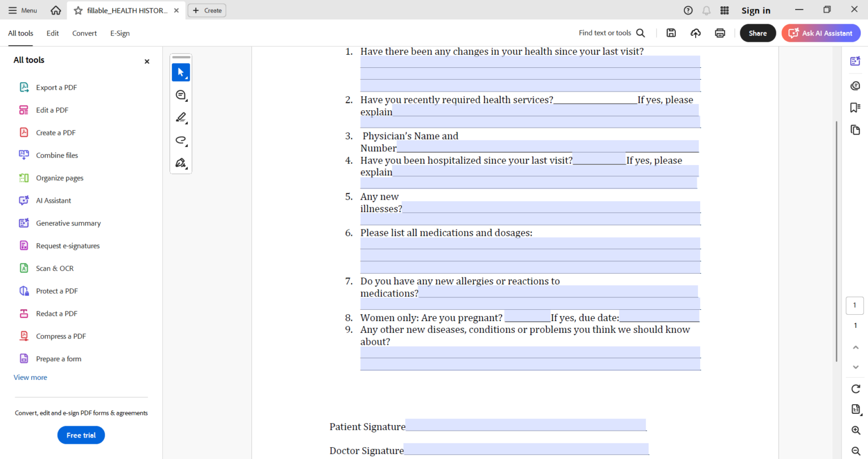
Task: Pick the highlight text tool
Action: point(180,118)
